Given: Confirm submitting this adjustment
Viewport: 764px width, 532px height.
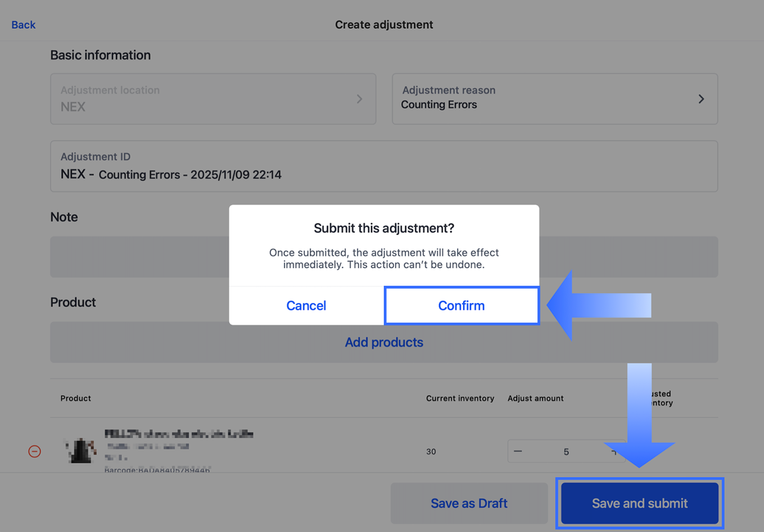Looking at the screenshot, I should [x=462, y=306].
